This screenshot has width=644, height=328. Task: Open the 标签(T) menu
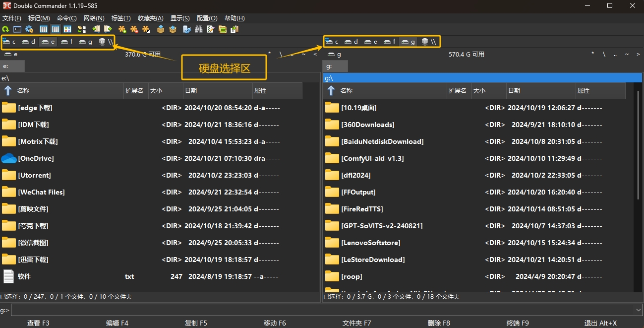coord(121,18)
